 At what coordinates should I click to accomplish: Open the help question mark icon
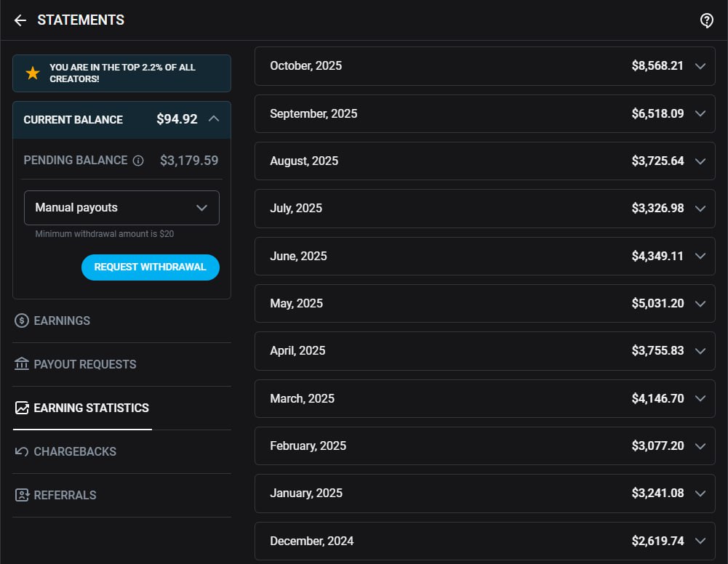coord(706,20)
